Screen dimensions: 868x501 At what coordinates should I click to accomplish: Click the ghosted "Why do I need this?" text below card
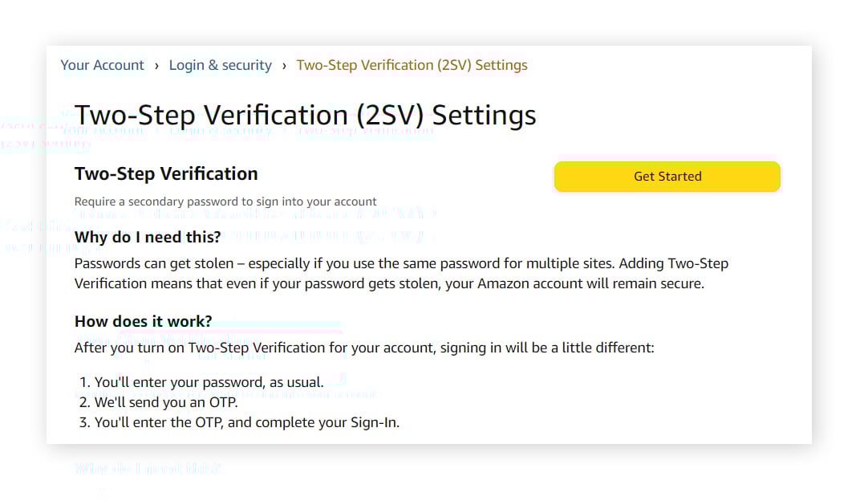pyautogui.click(x=147, y=467)
